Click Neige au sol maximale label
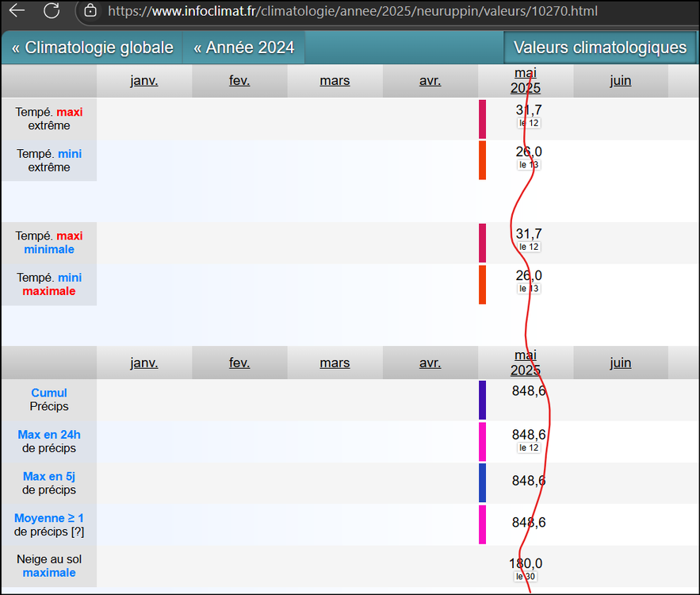The image size is (700, 595). point(49,566)
